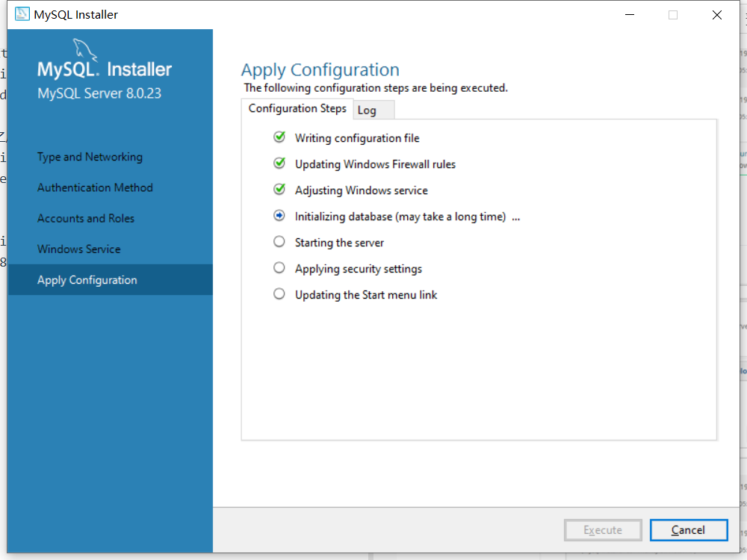
Task: Click 'Applying security settings' step text
Action: pos(359,269)
